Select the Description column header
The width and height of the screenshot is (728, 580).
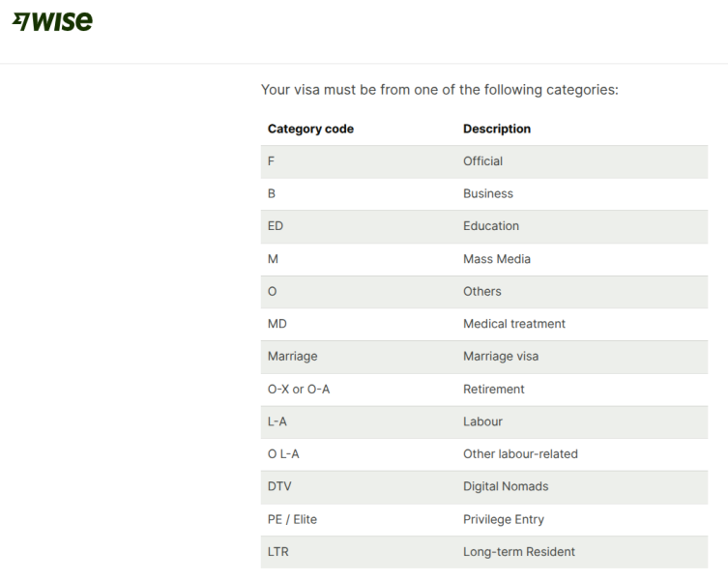point(497,129)
